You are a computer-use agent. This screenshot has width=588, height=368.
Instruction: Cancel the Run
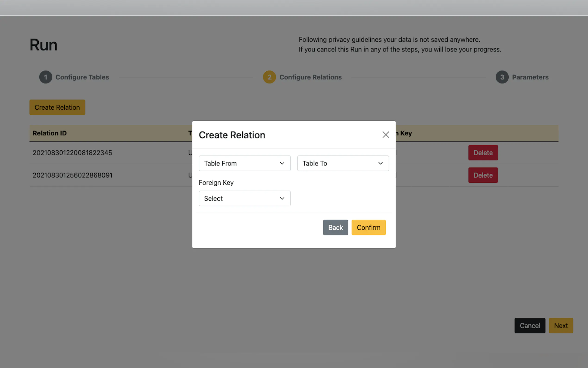pos(530,326)
